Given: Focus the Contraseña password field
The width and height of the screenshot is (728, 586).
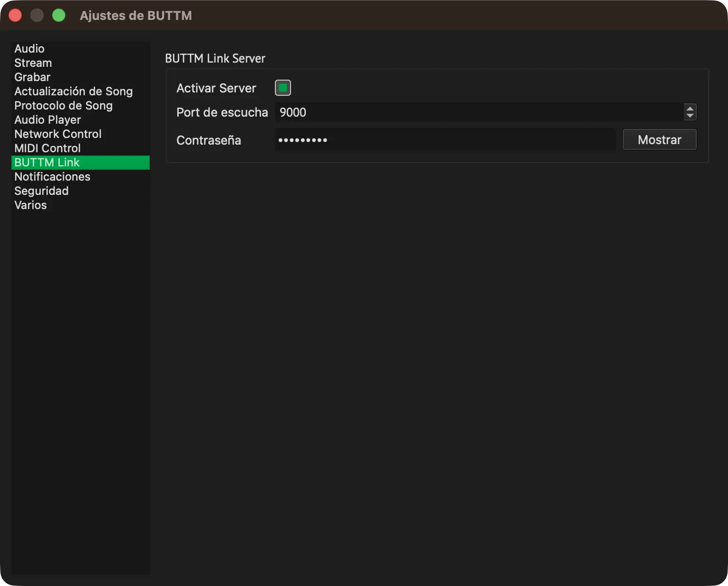Looking at the screenshot, I should [445, 140].
